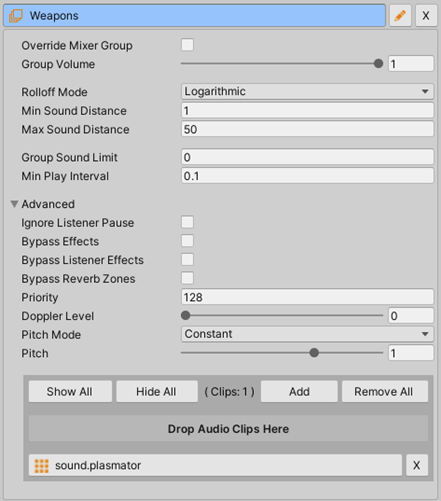Remove the sound.plasmator clip with X
The image size is (441, 501).
click(417, 465)
